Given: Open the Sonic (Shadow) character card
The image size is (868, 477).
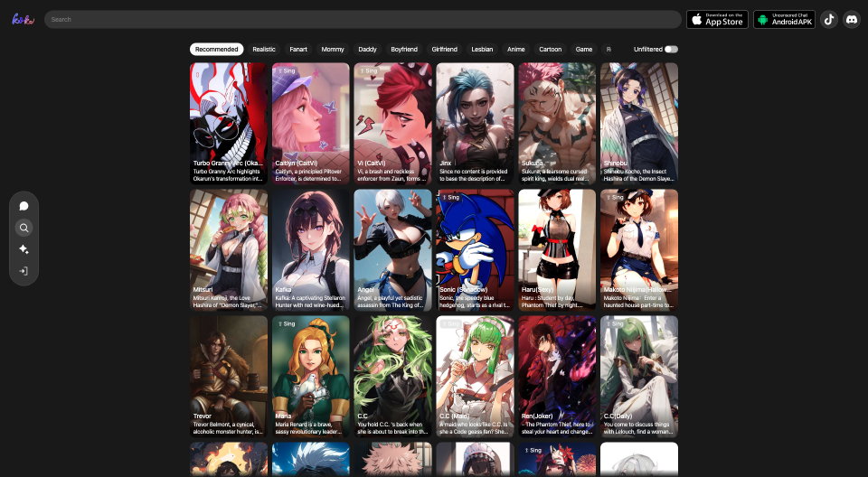Looking at the screenshot, I should (475, 250).
